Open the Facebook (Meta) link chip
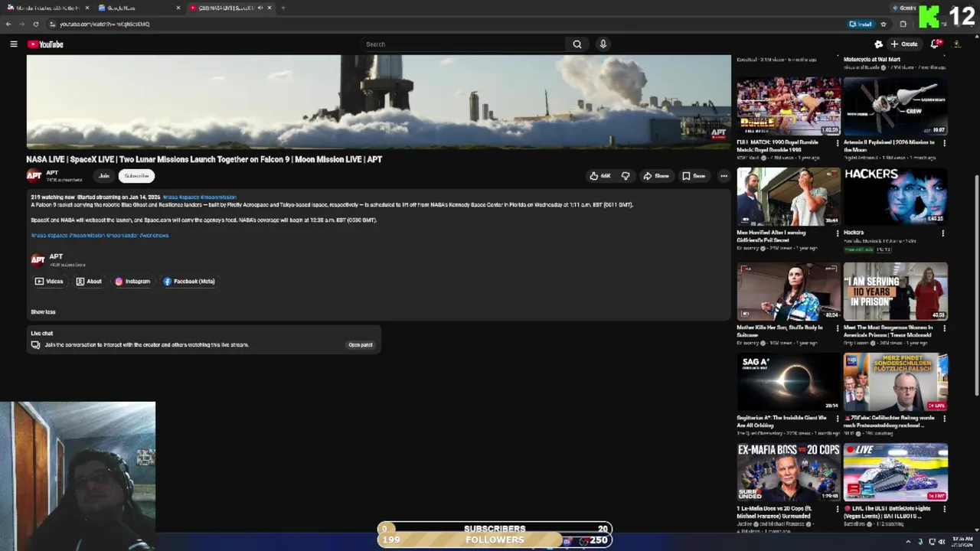 189,282
